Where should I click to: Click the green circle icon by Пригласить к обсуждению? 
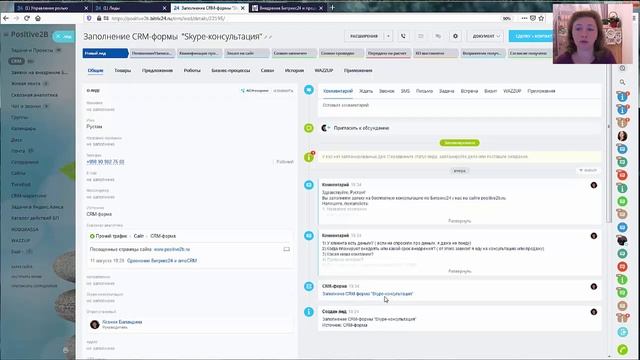point(309,128)
